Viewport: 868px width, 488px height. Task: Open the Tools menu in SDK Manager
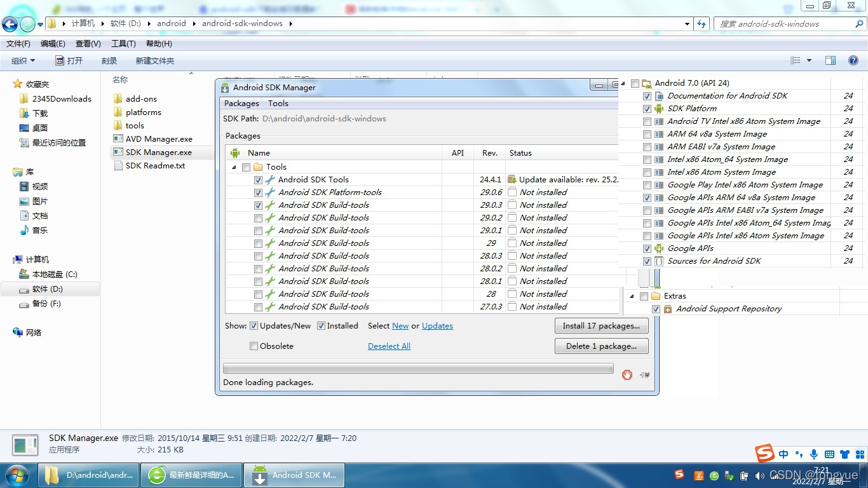278,103
